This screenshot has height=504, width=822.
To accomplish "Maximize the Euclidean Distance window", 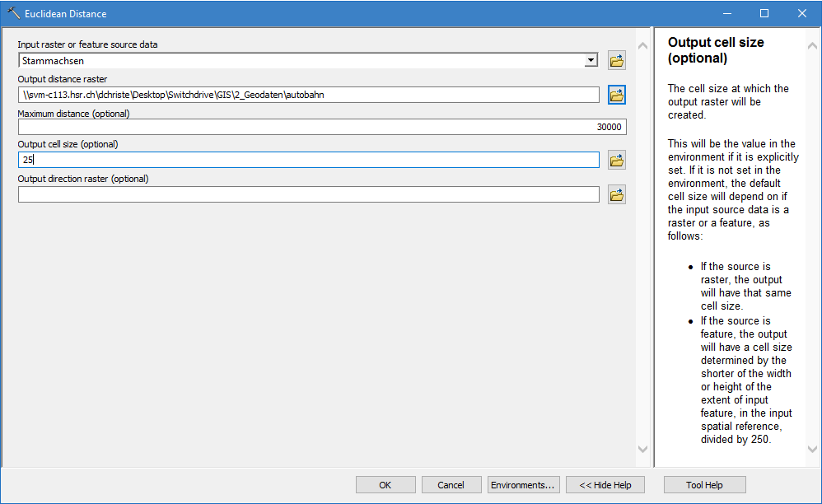I will pyautogui.click(x=764, y=14).
